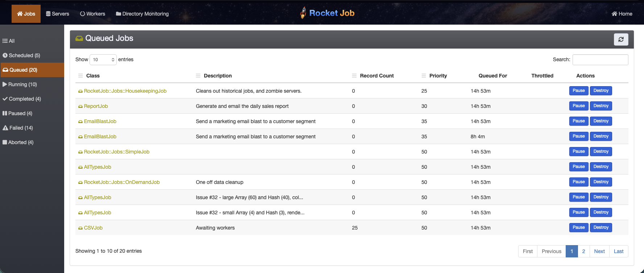644x273 pixels.
Task: Open the Show entries count dropdown
Action: click(103, 60)
